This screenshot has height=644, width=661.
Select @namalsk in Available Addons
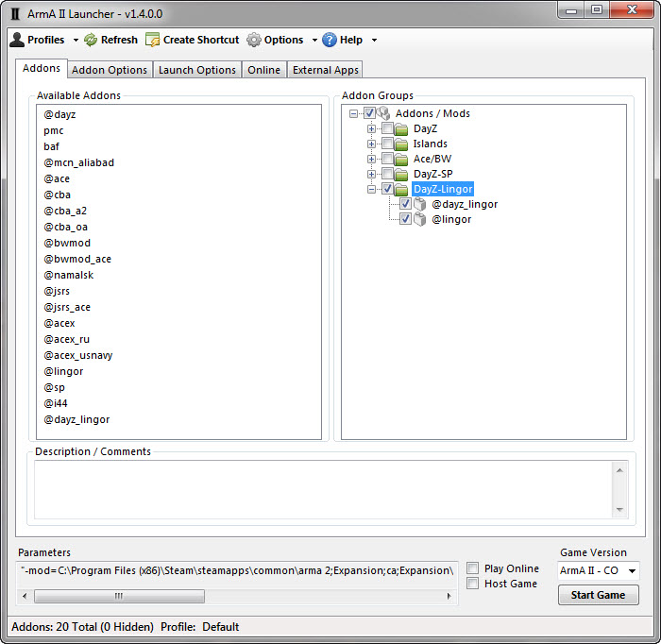point(68,275)
